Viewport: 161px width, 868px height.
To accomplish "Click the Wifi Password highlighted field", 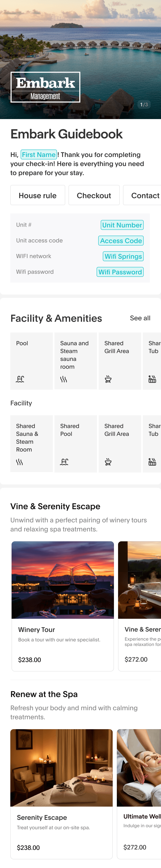I will coord(120,272).
